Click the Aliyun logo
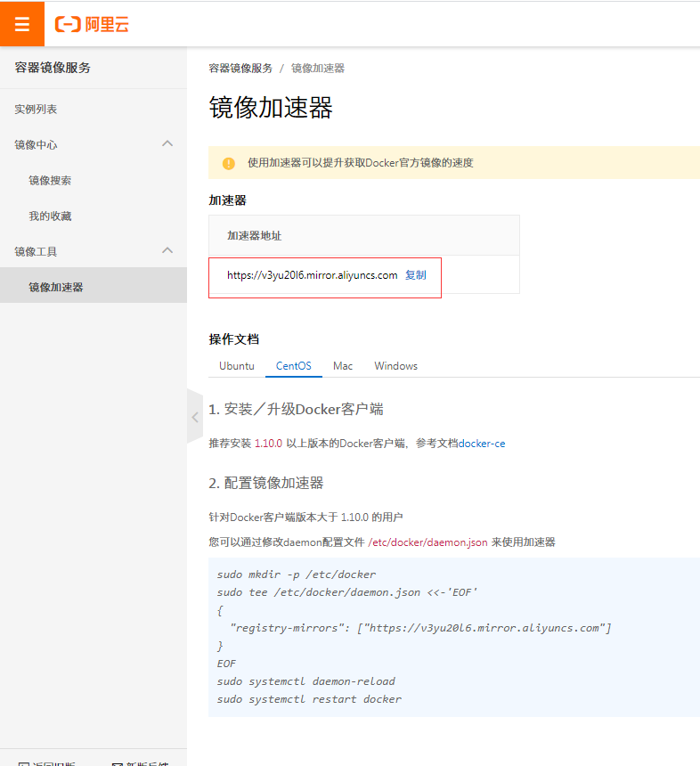The height and width of the screenshot is (766, 700). tap(92, 24)
